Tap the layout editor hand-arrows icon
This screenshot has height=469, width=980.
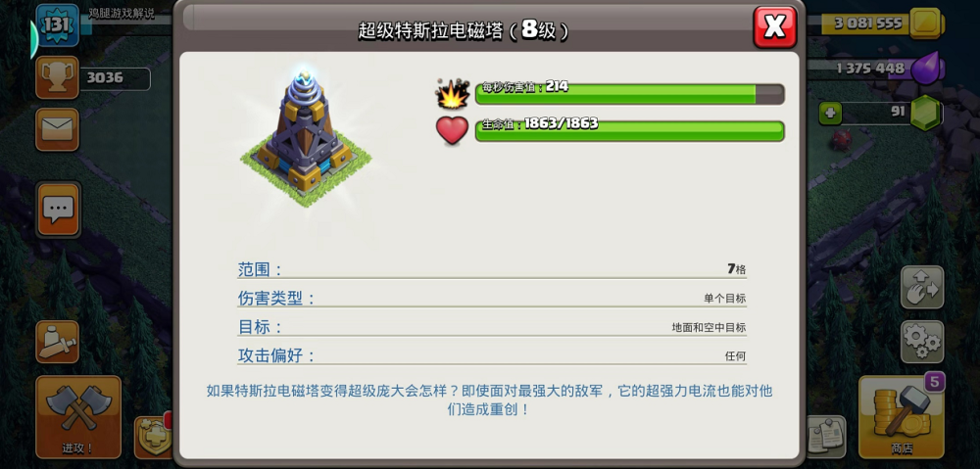tap(922, 287)
